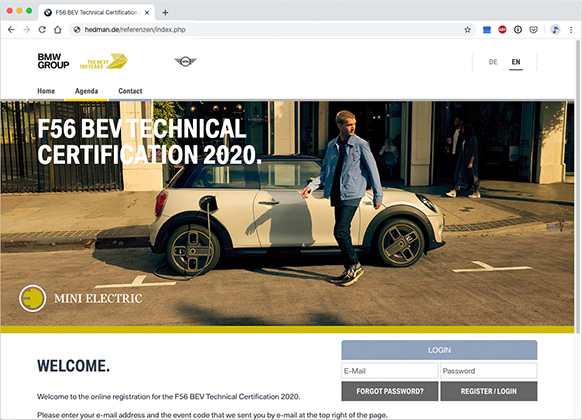Switch language to DE

coord(493,62)
